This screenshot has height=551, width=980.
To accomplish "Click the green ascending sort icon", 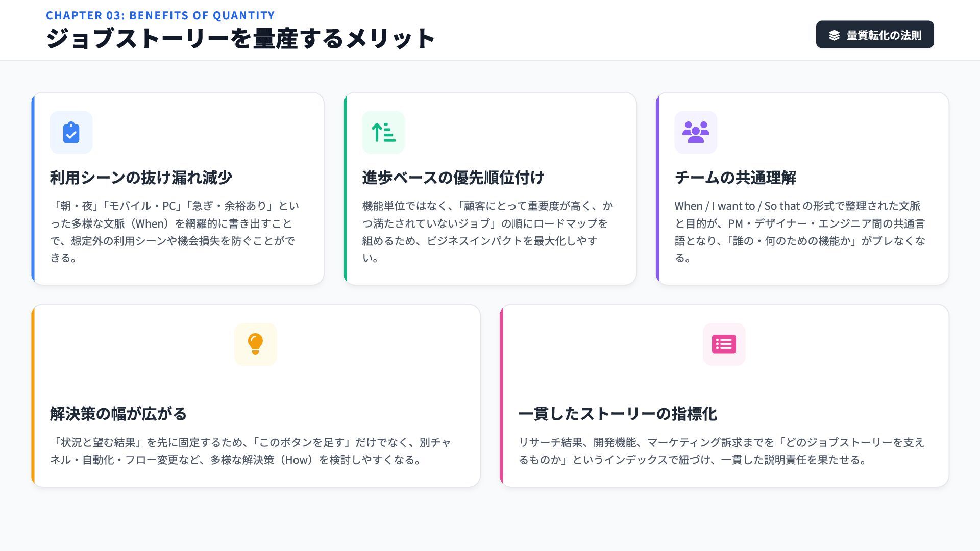I will point(383,133).
